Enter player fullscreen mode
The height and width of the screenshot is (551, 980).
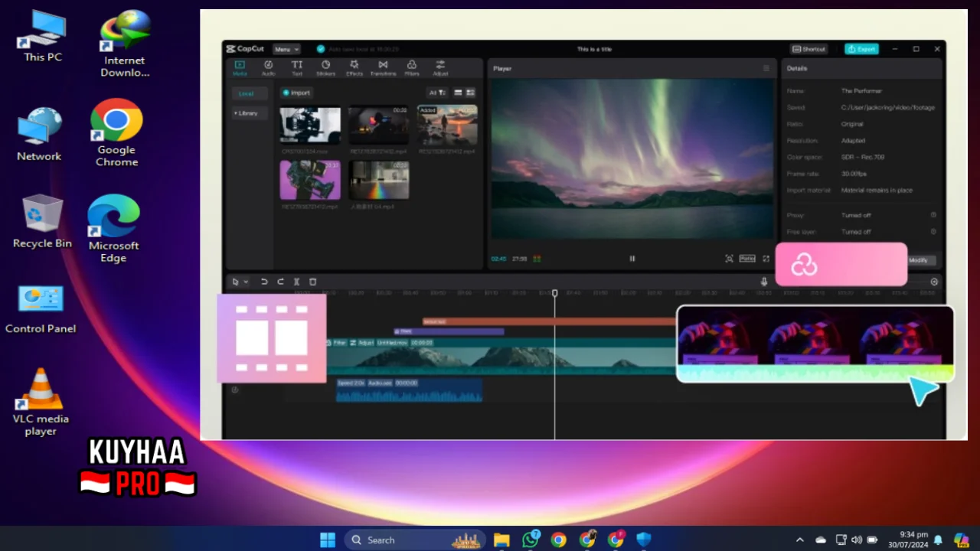click(x=766, y=259)
